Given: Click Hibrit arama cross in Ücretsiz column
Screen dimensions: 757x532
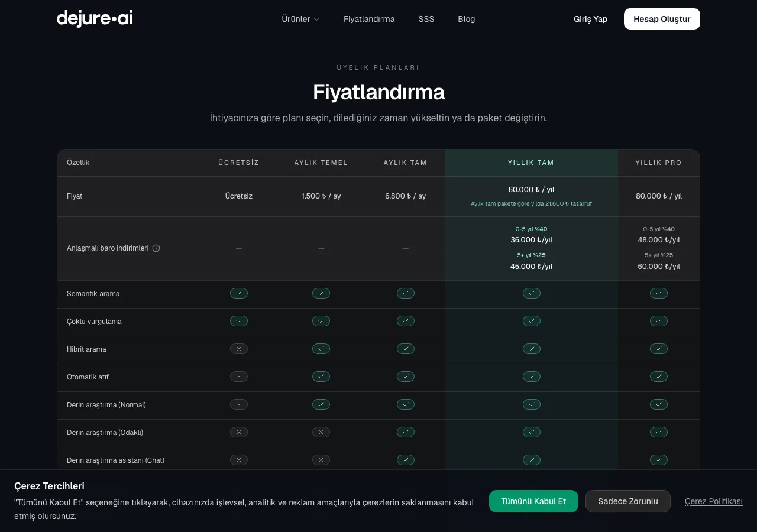Looking at the screenshot, I should (239, 349).
